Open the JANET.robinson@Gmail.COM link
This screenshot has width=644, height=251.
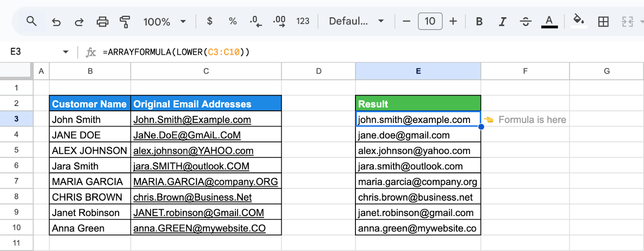pos(198,213)
